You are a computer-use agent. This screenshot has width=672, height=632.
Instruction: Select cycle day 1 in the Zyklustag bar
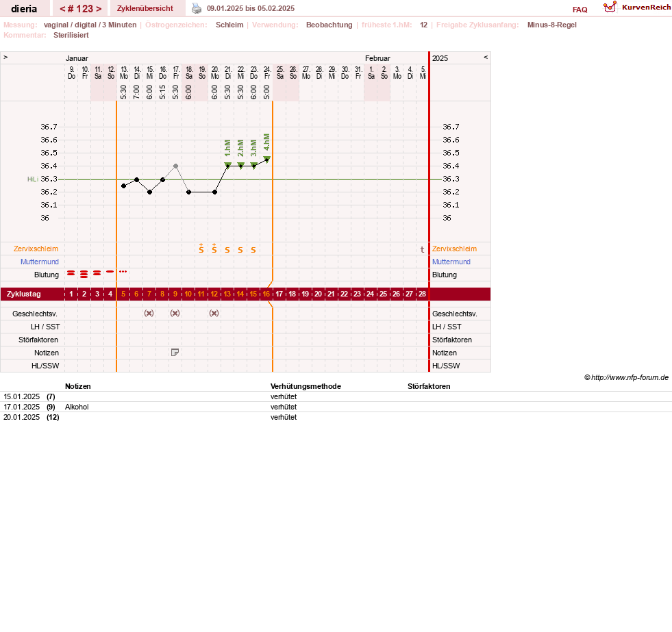click(x=71, y=294)
